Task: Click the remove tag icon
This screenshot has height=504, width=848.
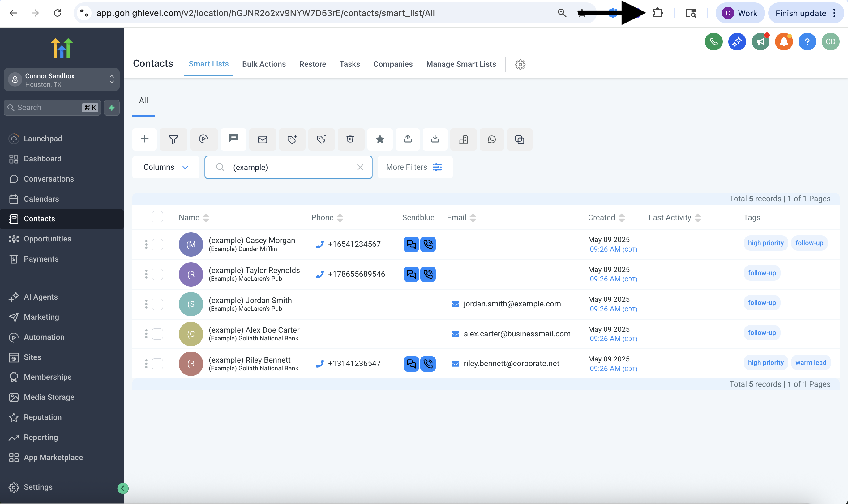Action: click(321, 139)
